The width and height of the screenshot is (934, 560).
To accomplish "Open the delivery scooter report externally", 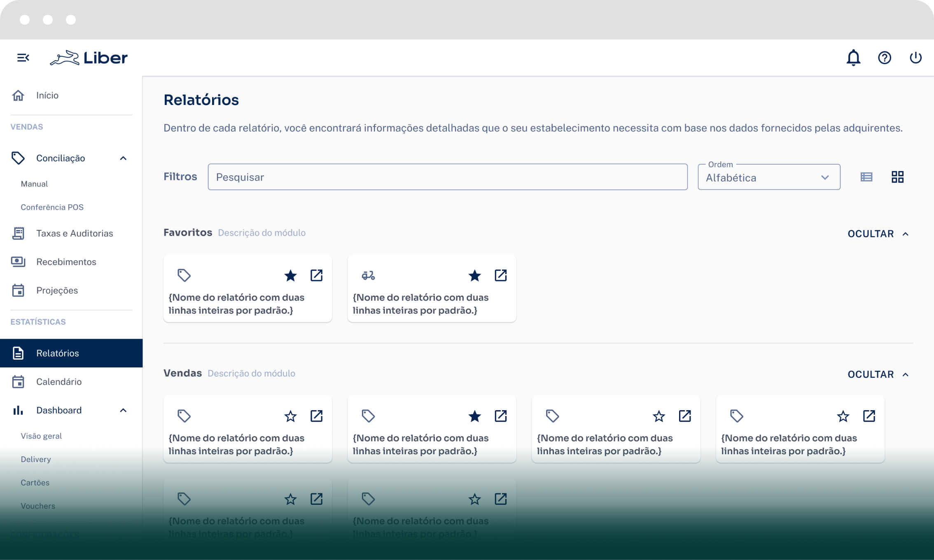I will coord(500,275).
